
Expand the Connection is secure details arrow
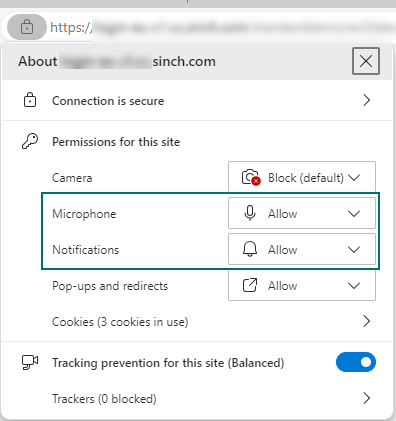coord(367,100)
